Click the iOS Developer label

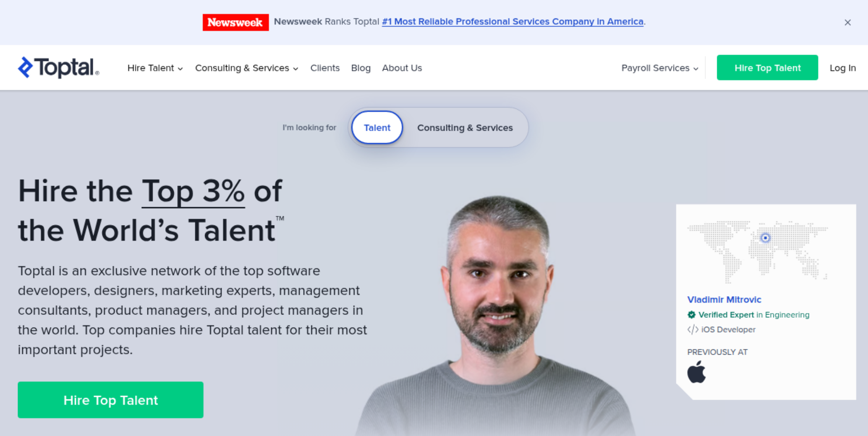coord(728,329)
